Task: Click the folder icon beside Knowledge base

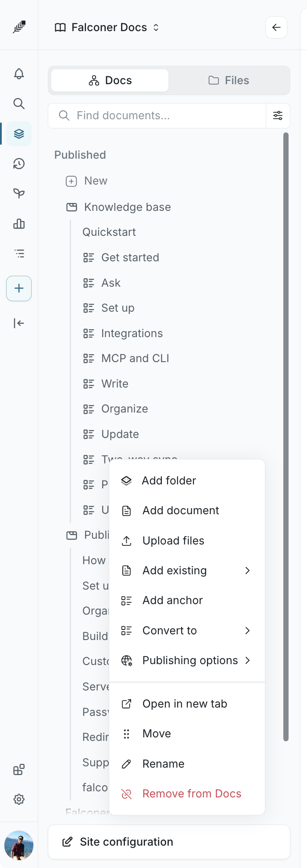Action: click(71, 207)
